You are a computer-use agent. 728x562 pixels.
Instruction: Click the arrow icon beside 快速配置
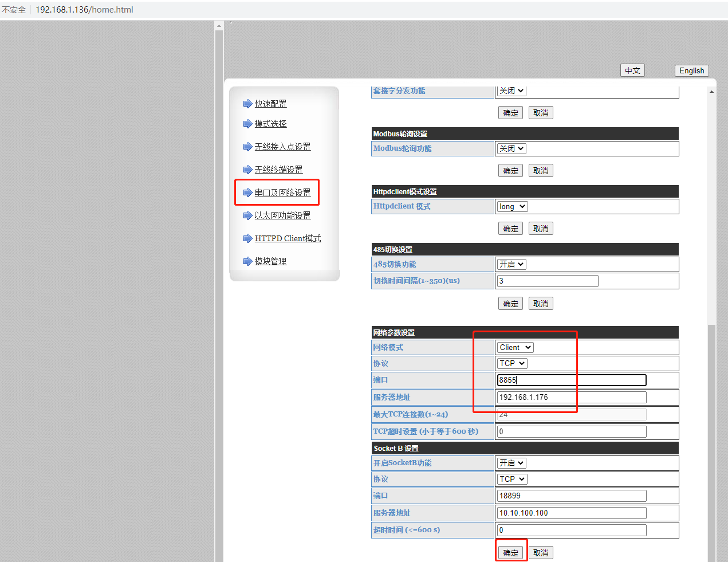click(x=247, y=104)
